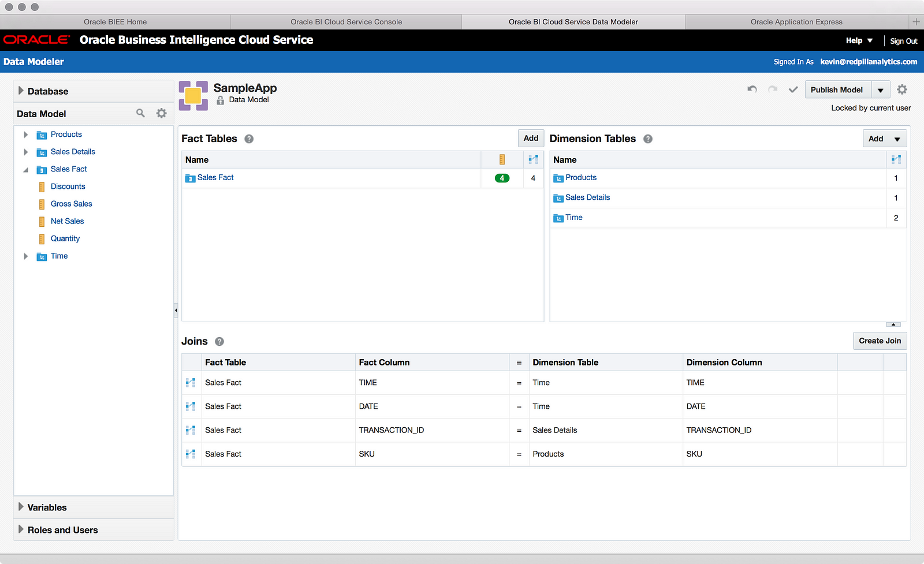Click the validate checkmark icon
This screenshot has width=924, height=564.
click(793, 89)
